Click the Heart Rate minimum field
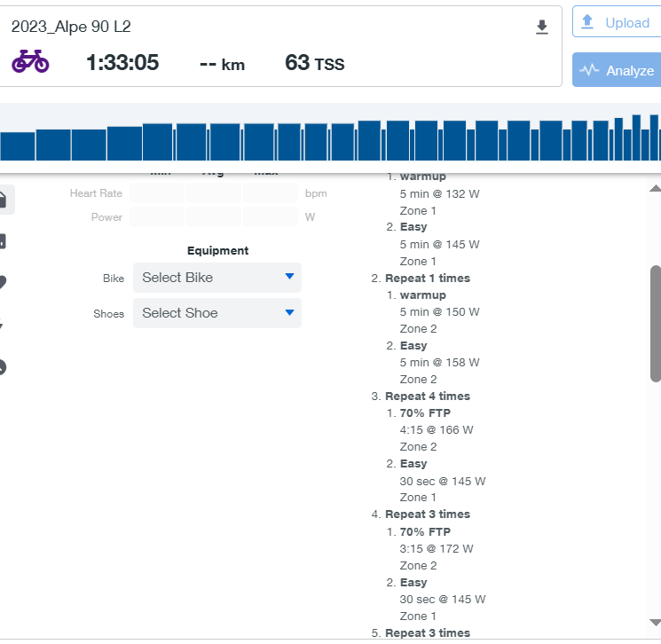The height and width of the screenshot is (644, 661). (x=158, y=193)
